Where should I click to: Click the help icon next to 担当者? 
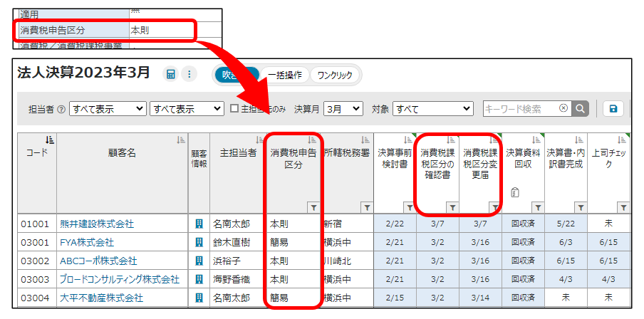tap(61, 110)
